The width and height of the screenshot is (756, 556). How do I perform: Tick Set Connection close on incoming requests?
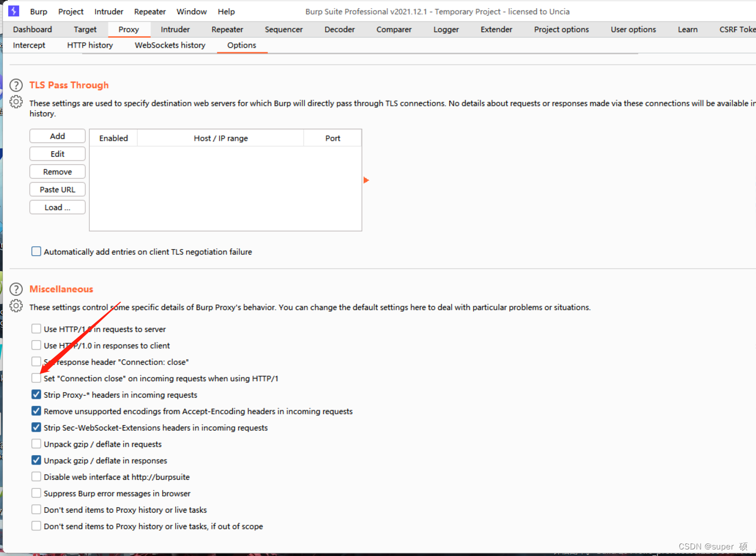[36, 378]
